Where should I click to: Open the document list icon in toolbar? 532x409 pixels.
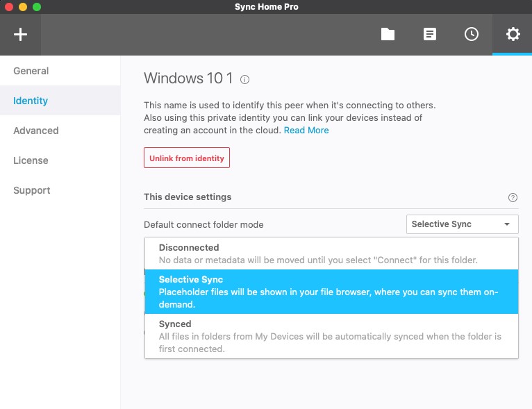tap(429, 34)
